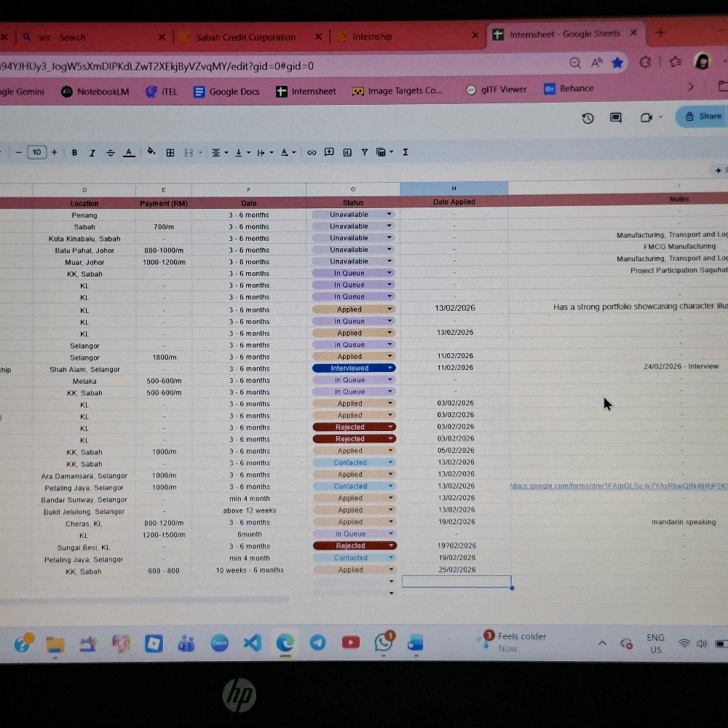Open the fill color paint bucket
This screenshot has width=728, height=728.
(x=151, y=152)
